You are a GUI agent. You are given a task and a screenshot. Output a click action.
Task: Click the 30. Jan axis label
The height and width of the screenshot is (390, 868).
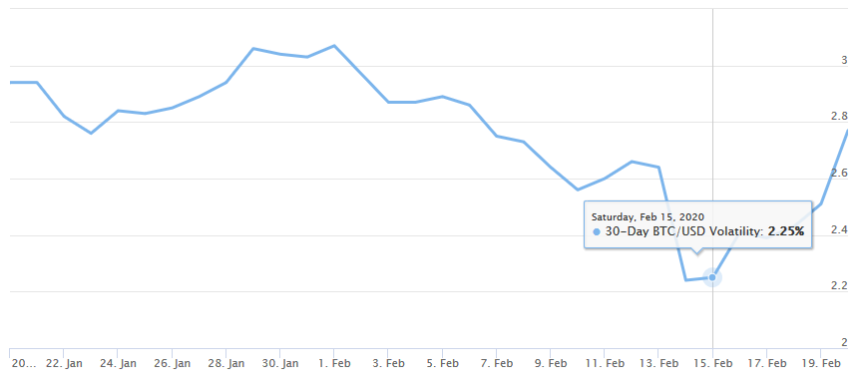279,363
